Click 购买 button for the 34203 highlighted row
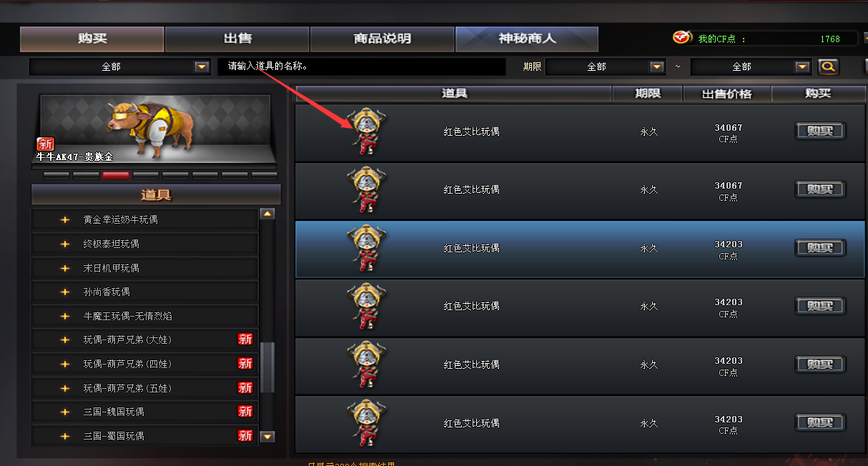 [820, 248]
